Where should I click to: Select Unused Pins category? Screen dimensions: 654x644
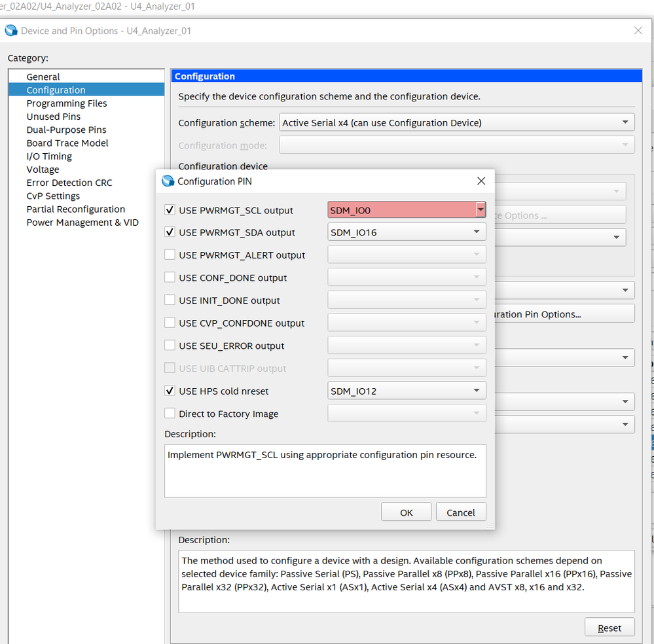pos(86,116)
